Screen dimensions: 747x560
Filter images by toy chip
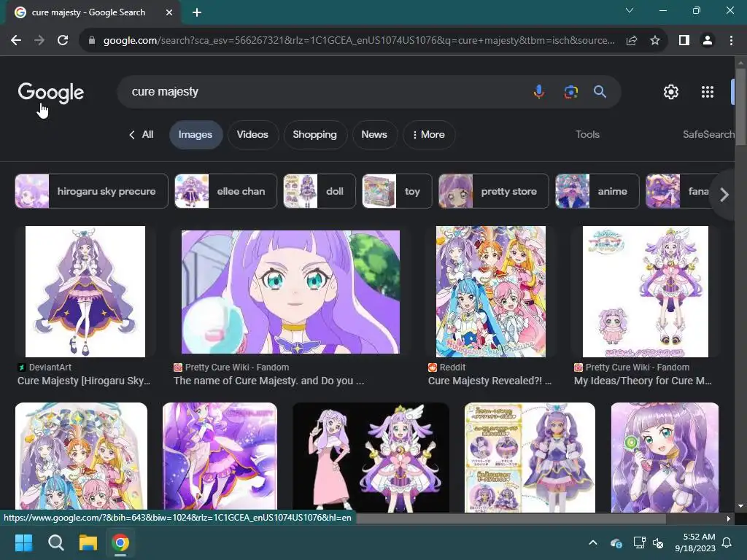click(397, 191)
